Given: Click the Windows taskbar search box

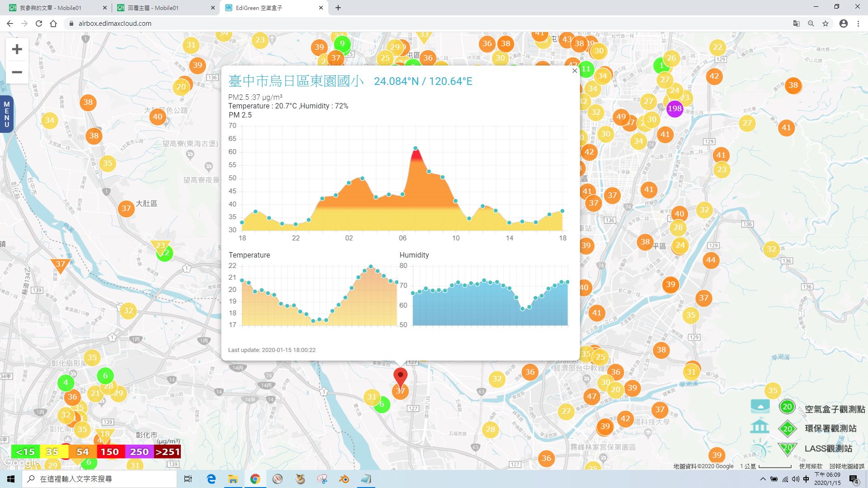Looking at the screenshot, I should tap(99, 479).
